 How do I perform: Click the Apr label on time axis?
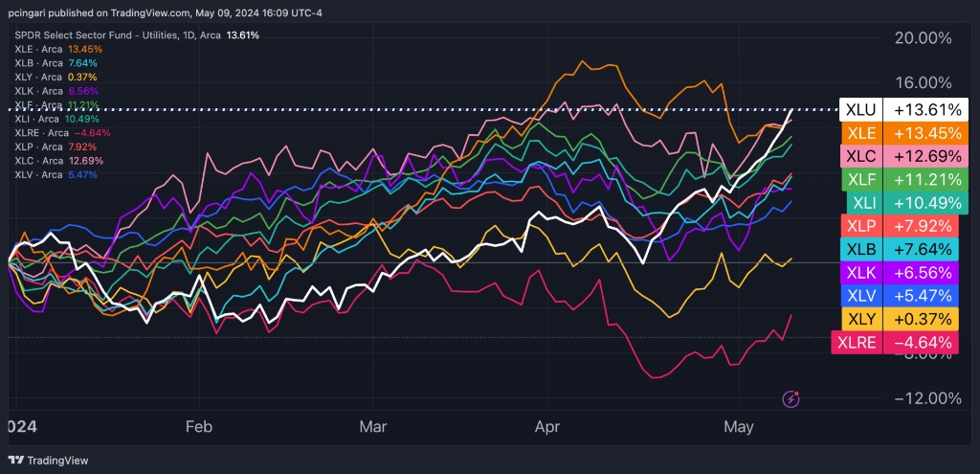click(546, 427)
